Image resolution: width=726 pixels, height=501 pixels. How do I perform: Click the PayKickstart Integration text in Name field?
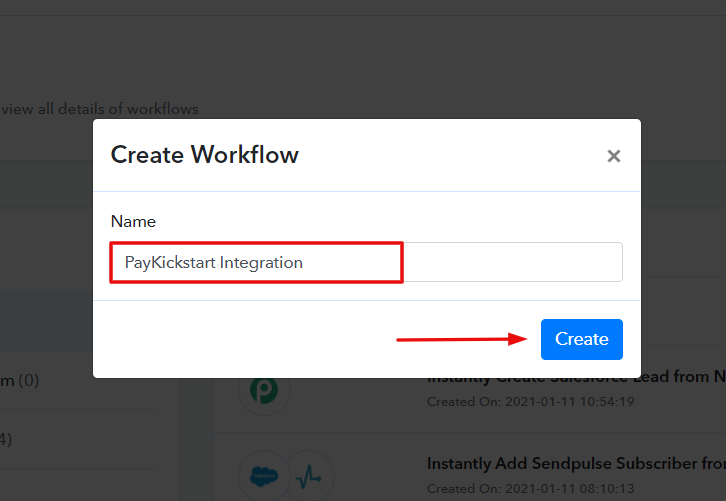(213, 262)
